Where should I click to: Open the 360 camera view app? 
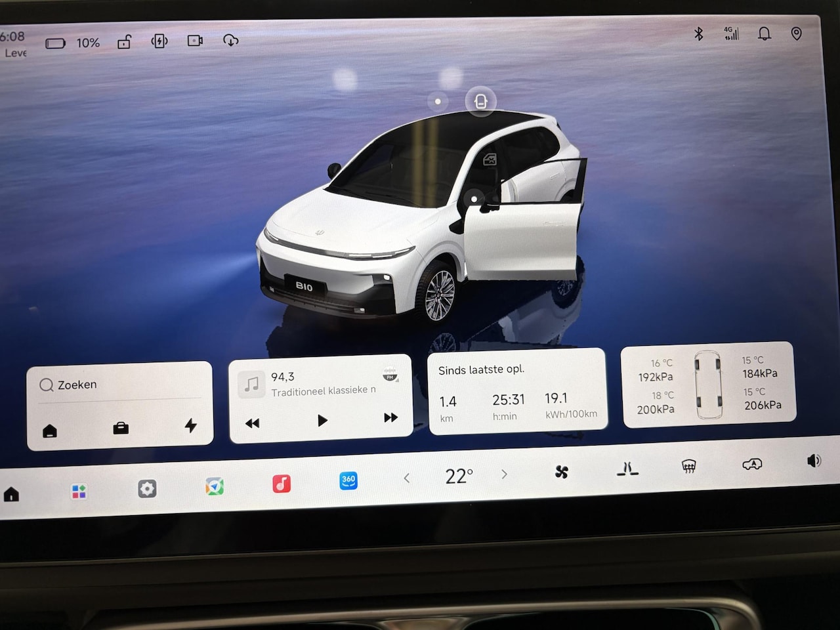348,481
